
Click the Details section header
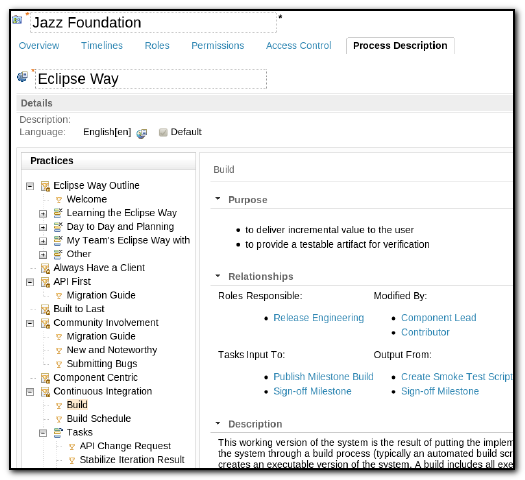tap(264, 103)
